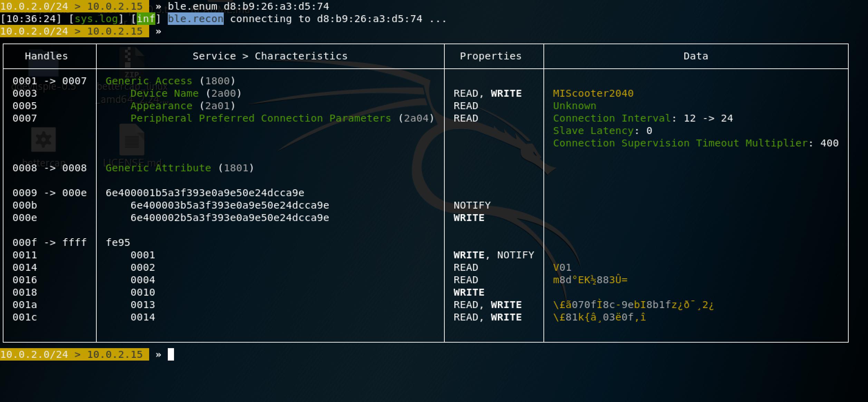Click the blinking cursor at bottom prompt
The image size is (868, 402).
pyautogui.click(x=171, y=354)
